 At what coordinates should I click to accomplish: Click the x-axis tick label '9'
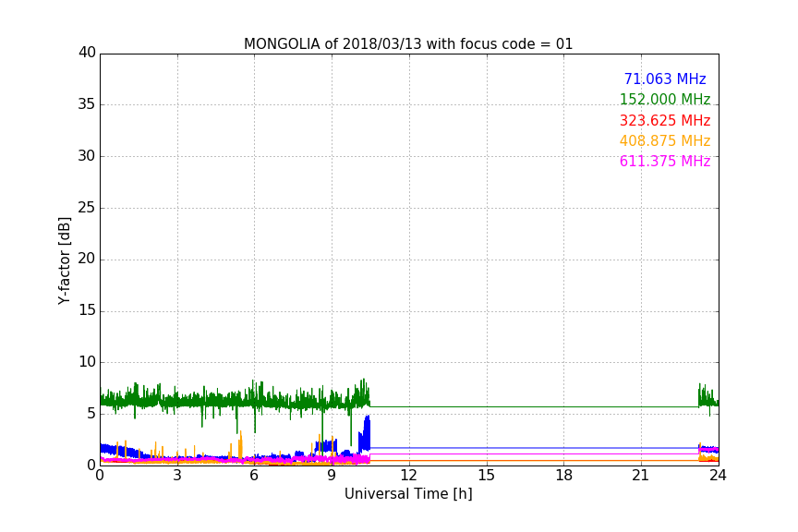click(x=332, y=476)
